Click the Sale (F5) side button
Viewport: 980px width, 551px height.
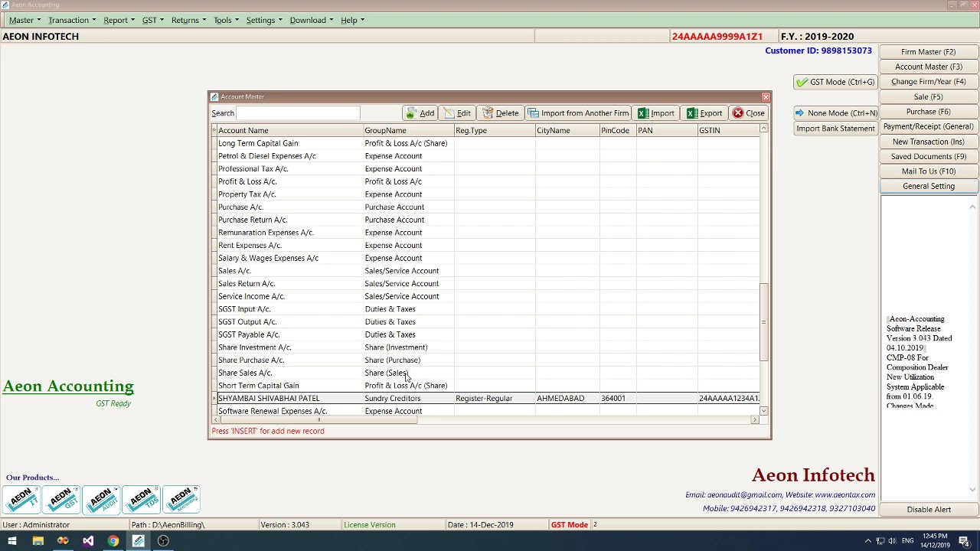pos(928,96)
